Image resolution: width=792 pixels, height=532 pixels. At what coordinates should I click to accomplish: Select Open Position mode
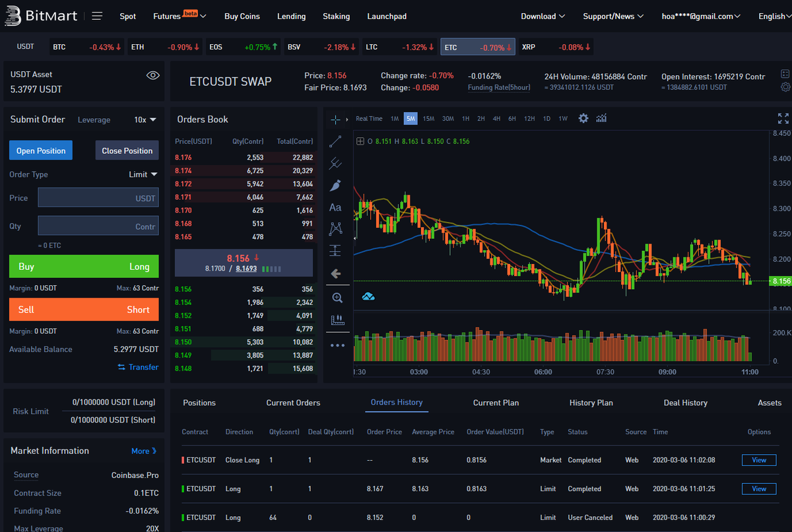pos(41,150)
